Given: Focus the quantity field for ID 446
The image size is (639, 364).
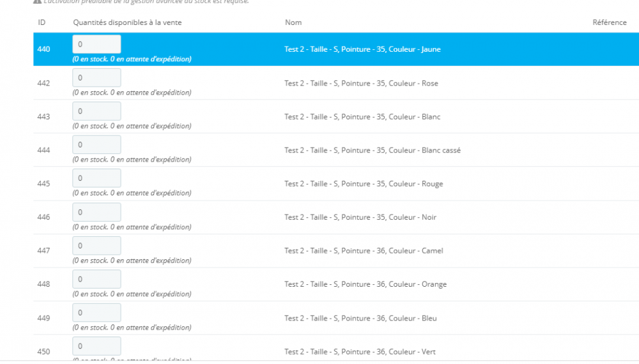Looking at the screenshot, I should (96, 212).
